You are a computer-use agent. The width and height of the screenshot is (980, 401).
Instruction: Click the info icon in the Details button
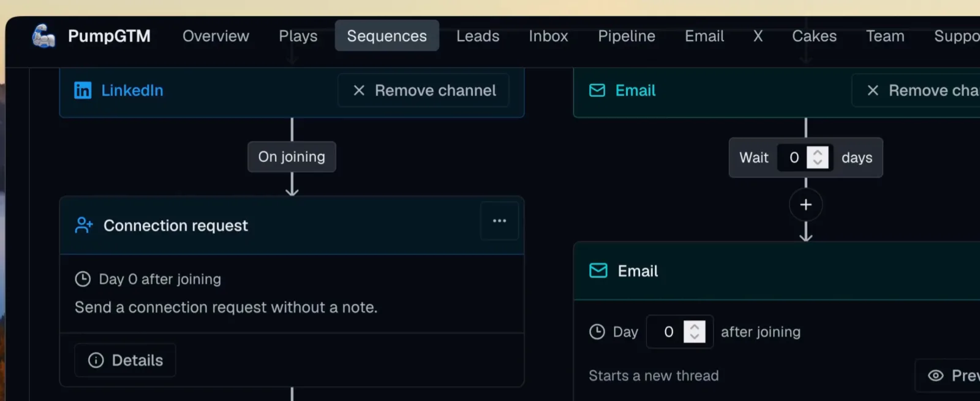click(96, 361)
